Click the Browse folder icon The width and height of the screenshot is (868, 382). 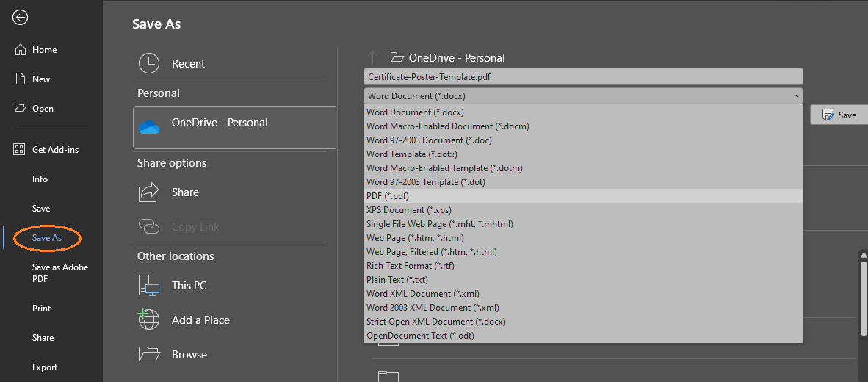coord(149,354)
